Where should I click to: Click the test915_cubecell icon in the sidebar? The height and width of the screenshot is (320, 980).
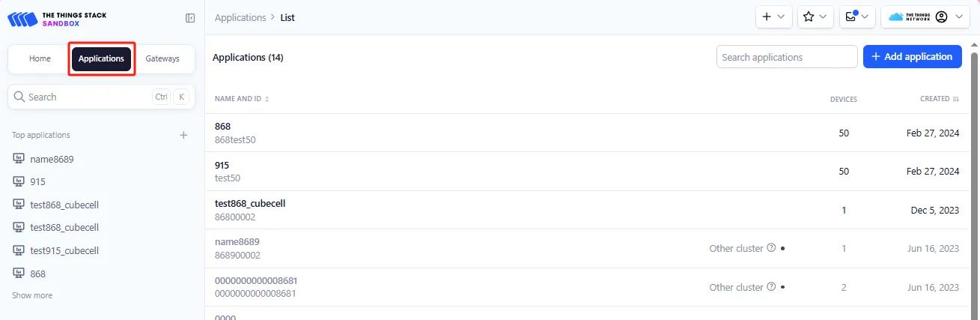click(x=19, y=250)
